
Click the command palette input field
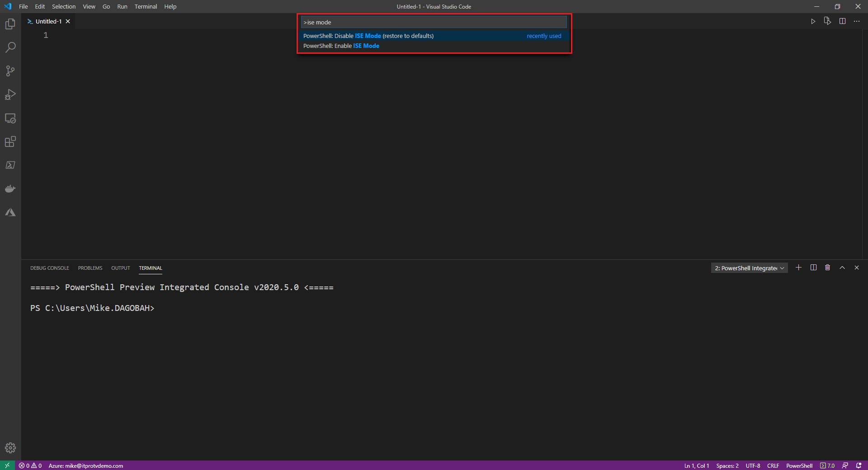(x=434, y=22)
